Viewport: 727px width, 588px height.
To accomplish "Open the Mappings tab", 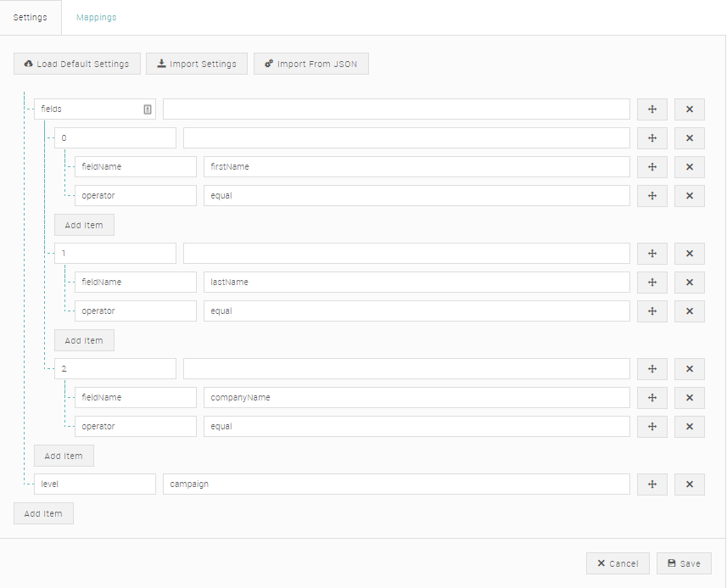I will tap(97, 18).
